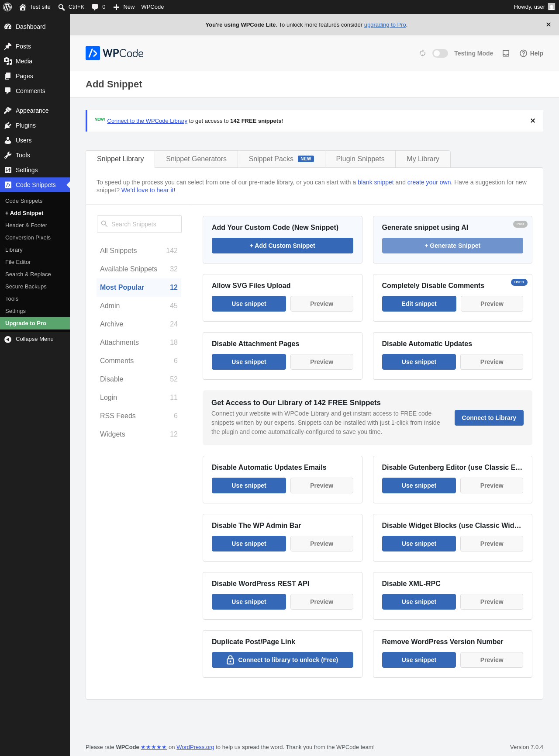
Task: Open WordPress Settings in main sidebar
Action: [35, 170]
